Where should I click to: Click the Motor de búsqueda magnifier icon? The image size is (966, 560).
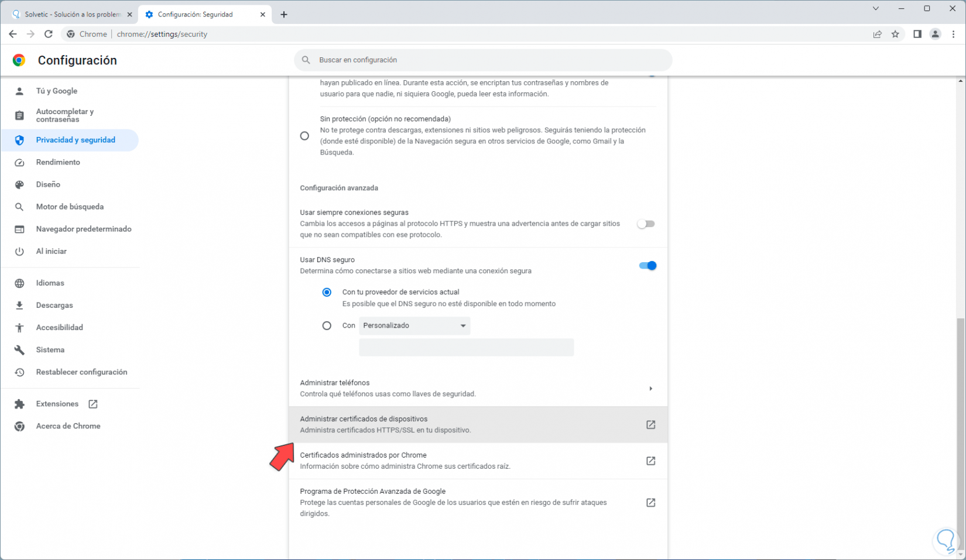click(x=19, y=207)
